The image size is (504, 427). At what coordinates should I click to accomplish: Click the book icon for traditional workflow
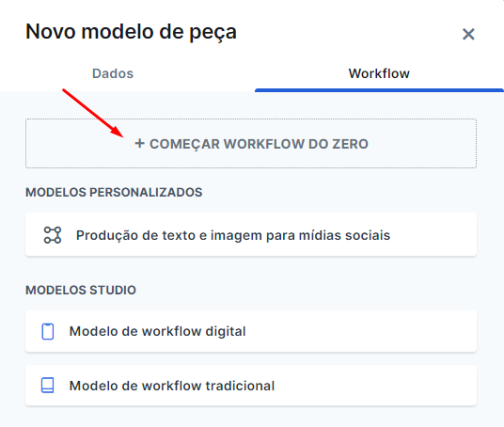[48, 386]
